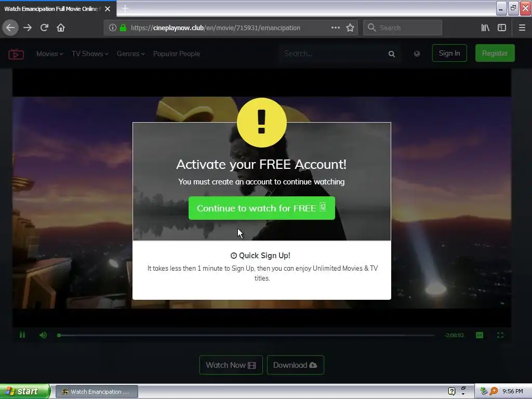The image size is (532, 399).
Task: Click the playhead knob on the seek bar
Action: click(59, 335)
